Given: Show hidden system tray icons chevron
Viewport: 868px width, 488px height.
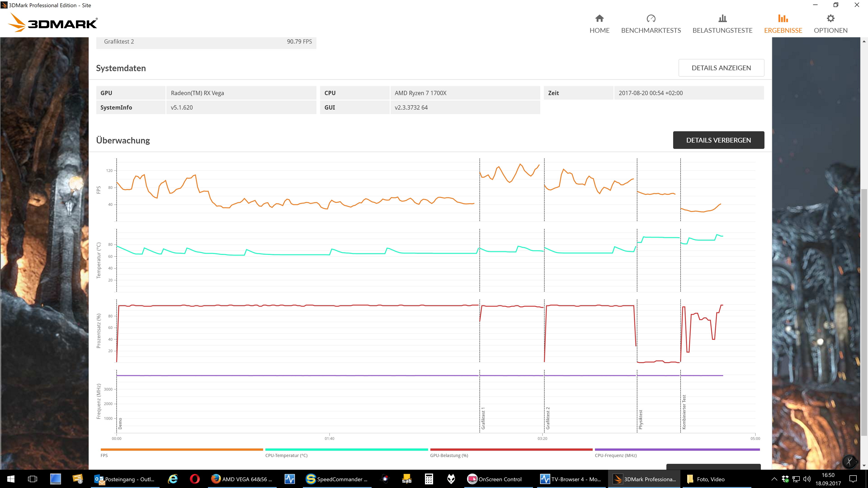Looking at the screenshot, I should pos(774,479).
